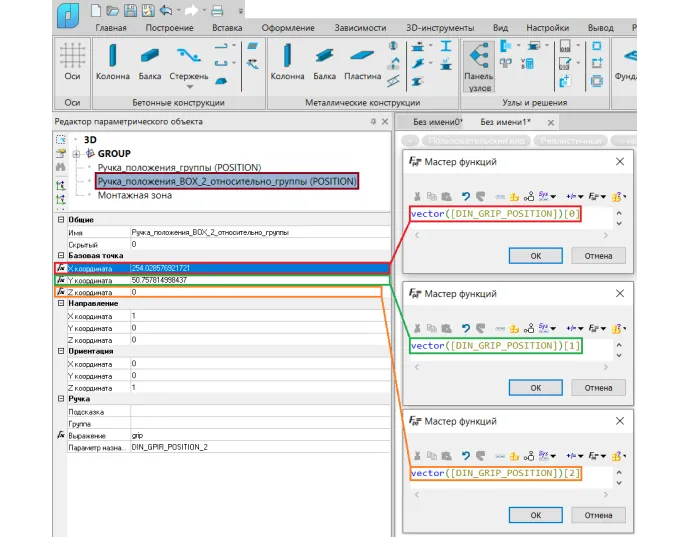Screen dimensions: 688x537
Task: Click fx icon beside Выражение row
Action: point(61,435)
